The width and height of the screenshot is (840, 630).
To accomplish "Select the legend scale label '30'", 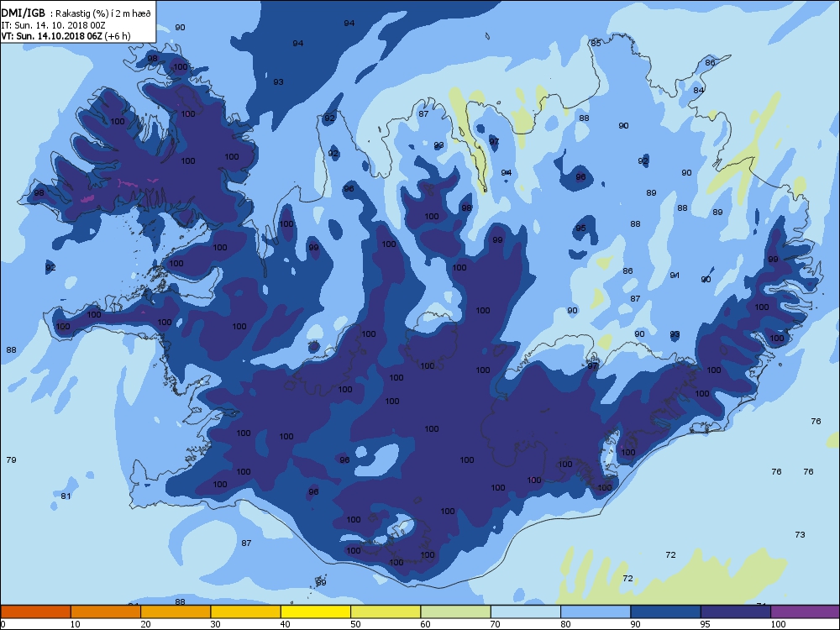I will pos(215,624).
